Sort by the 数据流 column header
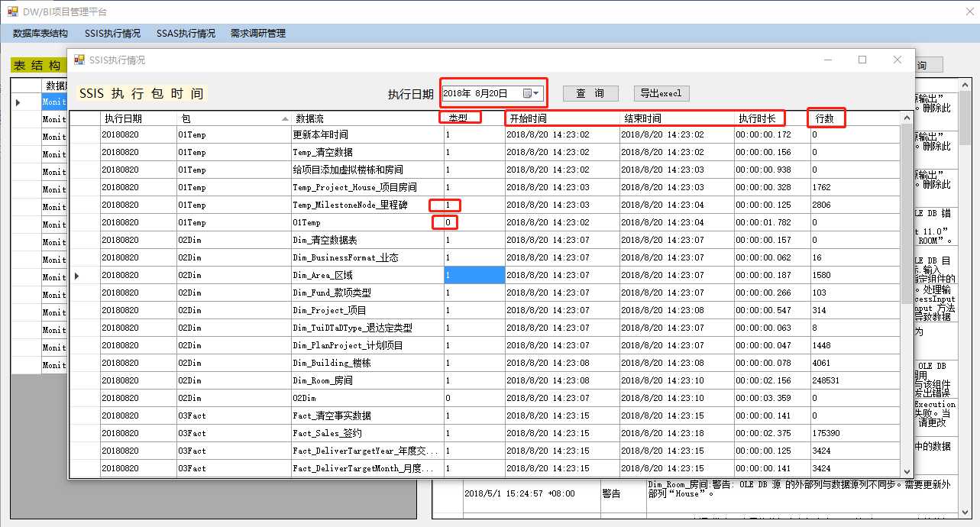Image resolution: width=980 pixels, height=527 pixels. [x=367, y=118]
